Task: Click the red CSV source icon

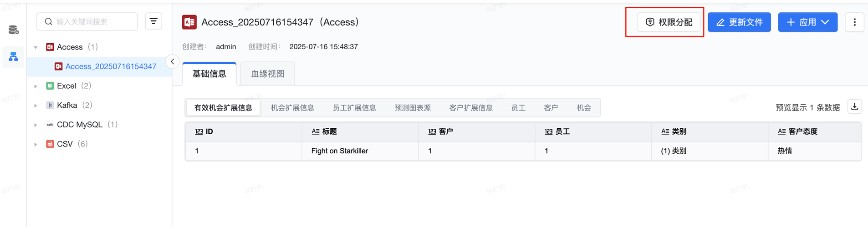Action: [50, 144]
